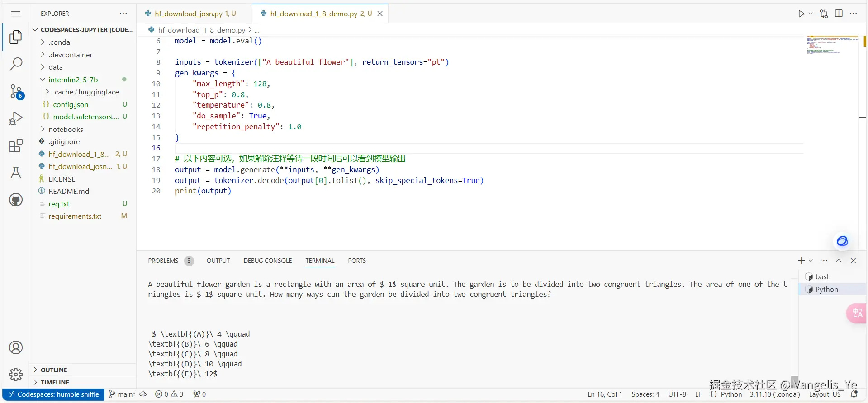Open the Search view in activity bar

16,64
